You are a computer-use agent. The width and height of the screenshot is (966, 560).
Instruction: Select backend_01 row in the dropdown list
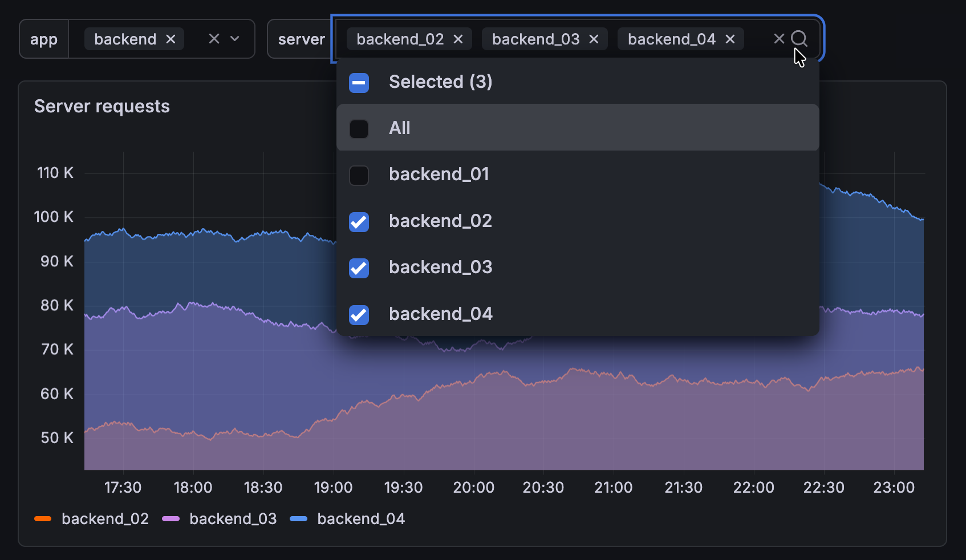[439, 175]
